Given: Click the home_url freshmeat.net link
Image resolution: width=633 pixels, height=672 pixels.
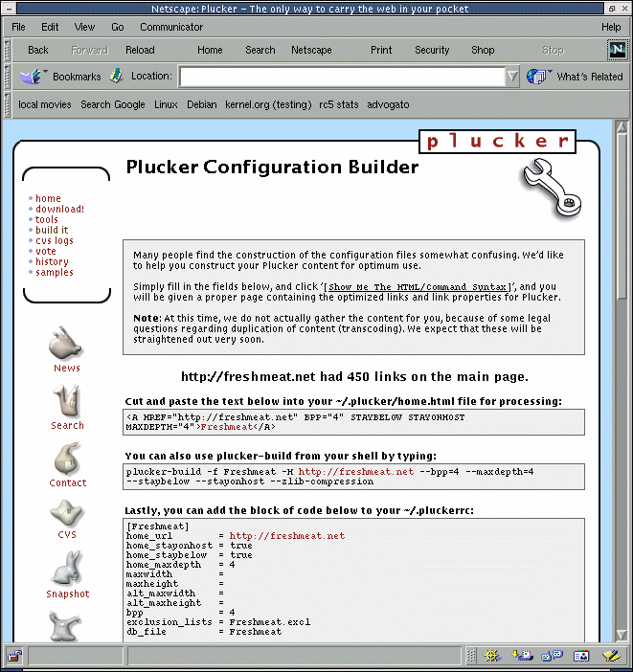Looking at the screenshot, I should [287, 536].
